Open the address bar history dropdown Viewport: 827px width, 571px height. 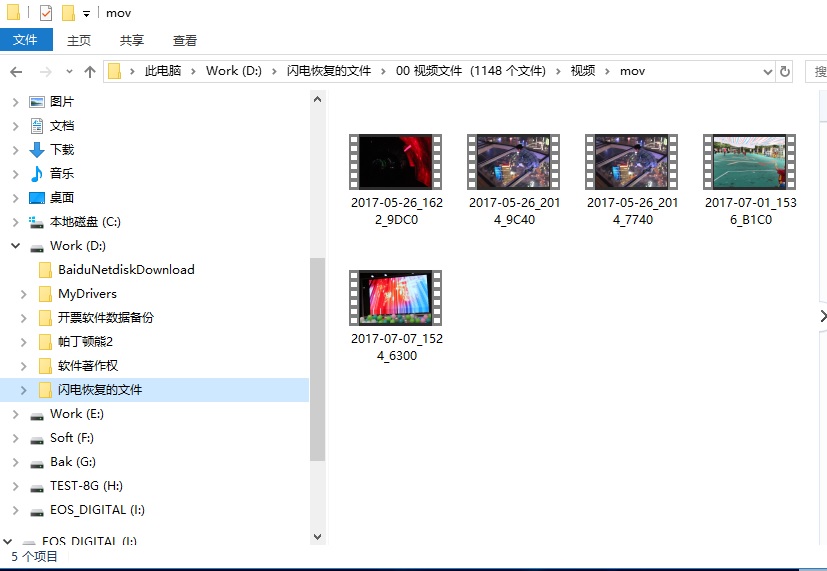[767, 72]
